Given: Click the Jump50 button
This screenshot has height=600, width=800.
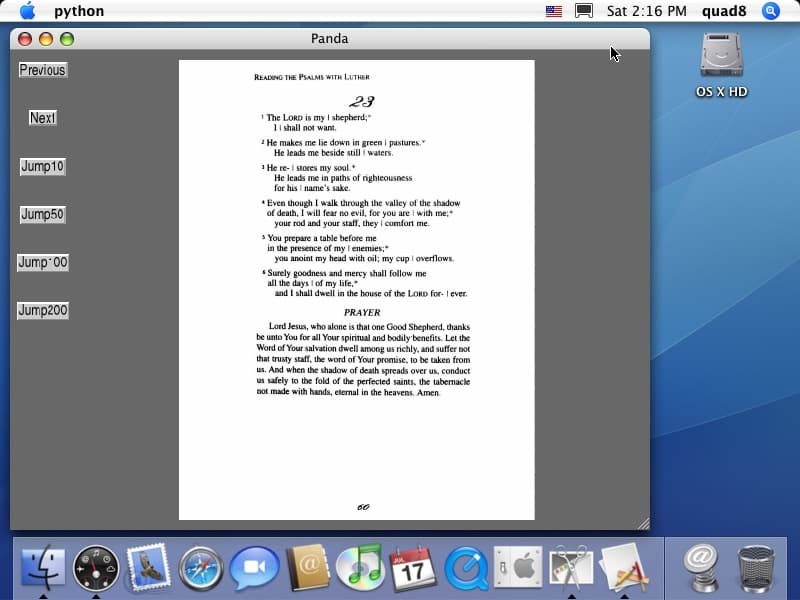Looking at the screenshot, I should click(x=42, y=214).
